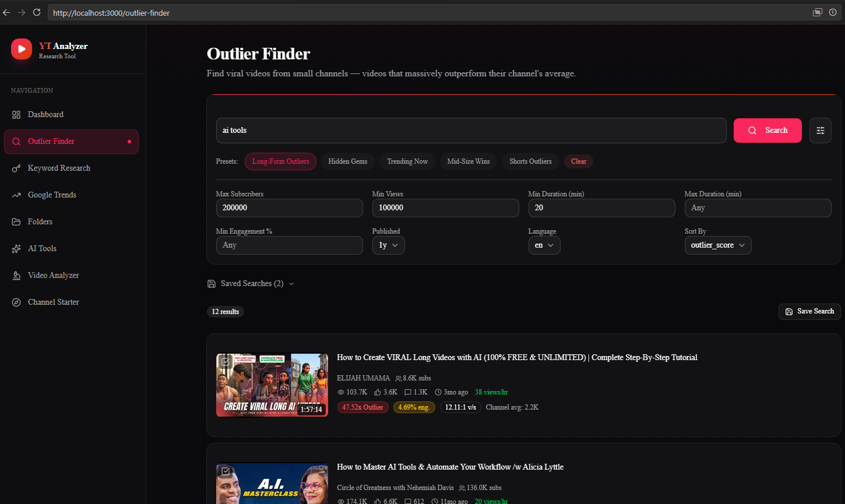
Task: Go to Keyword Research page
Action: [71, 168]
